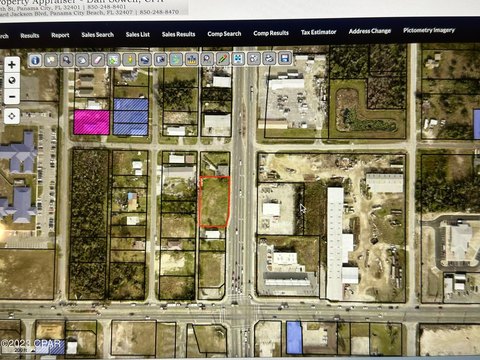The width and height of the screenshot is (480, 360).
Task: Select the blue Identify info tool
Action: (x=35, y=60)
